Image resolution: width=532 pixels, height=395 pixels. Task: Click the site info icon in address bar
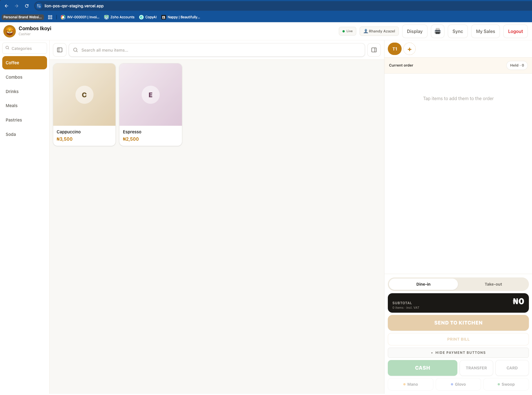tap(39, 6)
